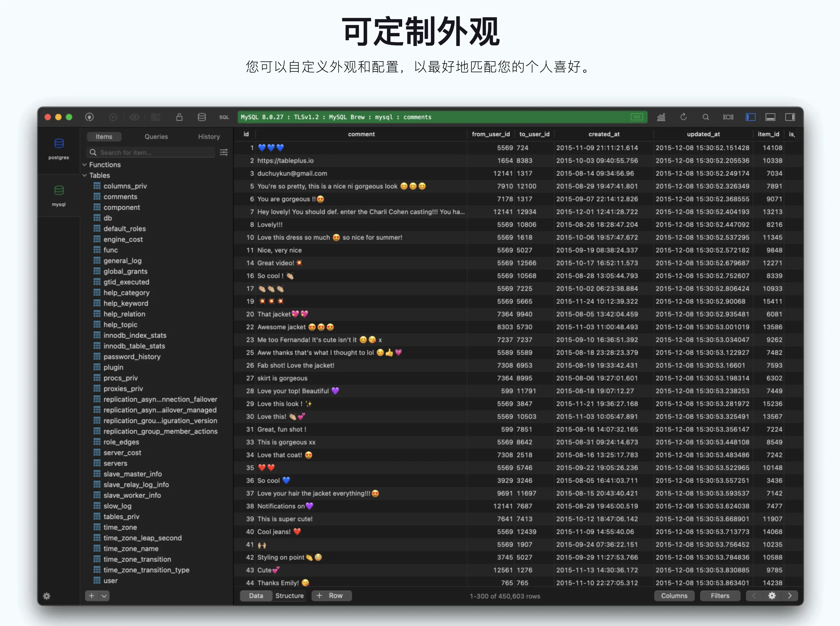Screen dimensions: 840x626
Task: Click the metrics chart icon
Action: click(x=661, y=117)
